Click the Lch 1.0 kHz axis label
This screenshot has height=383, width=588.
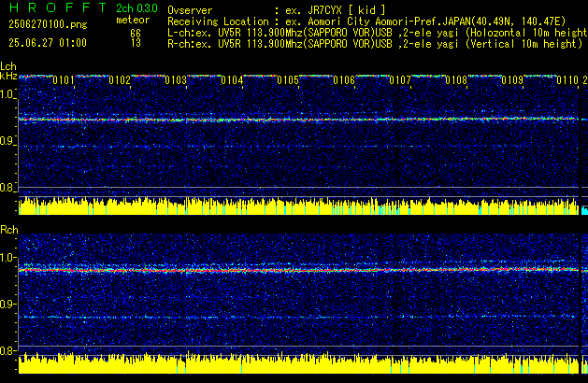click(x=7, y=94)
